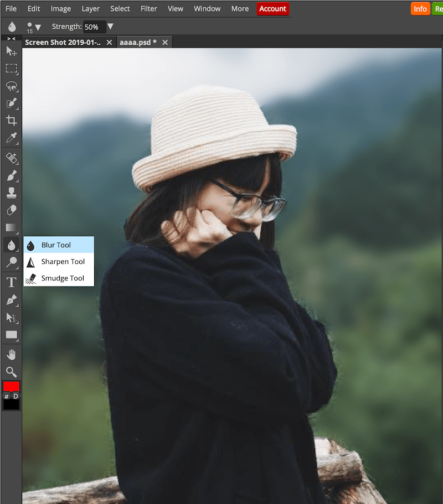Swap foreground and background colors
Image resolution: width=443 pixels, height=504 pixels.
7,396
